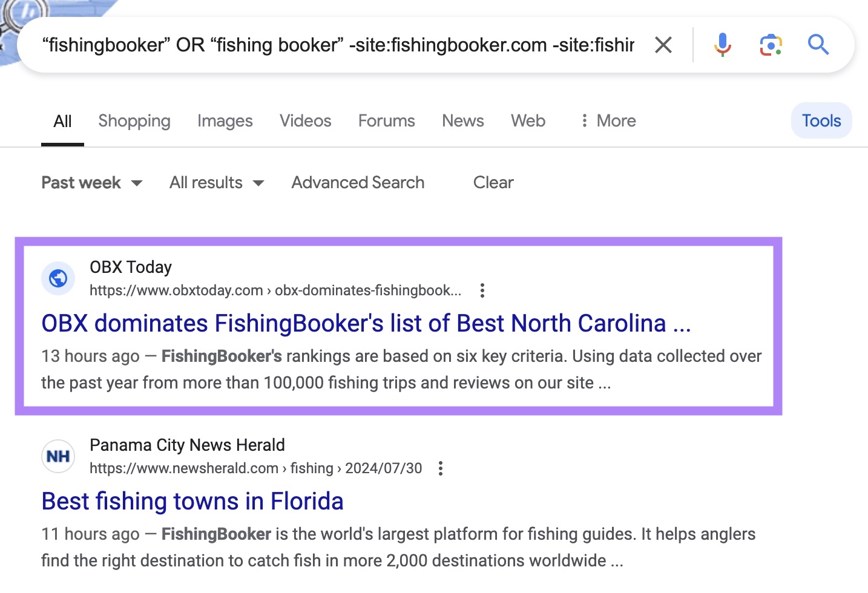The image size is (868, 593).
Task: Click the Tools button
Action: coord(821,120)
